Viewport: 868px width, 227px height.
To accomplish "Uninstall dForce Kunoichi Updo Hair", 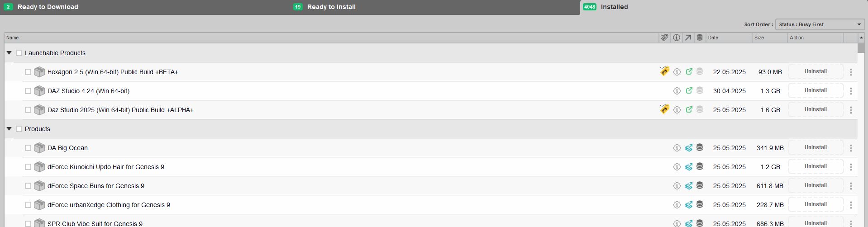I will (816, 166).
